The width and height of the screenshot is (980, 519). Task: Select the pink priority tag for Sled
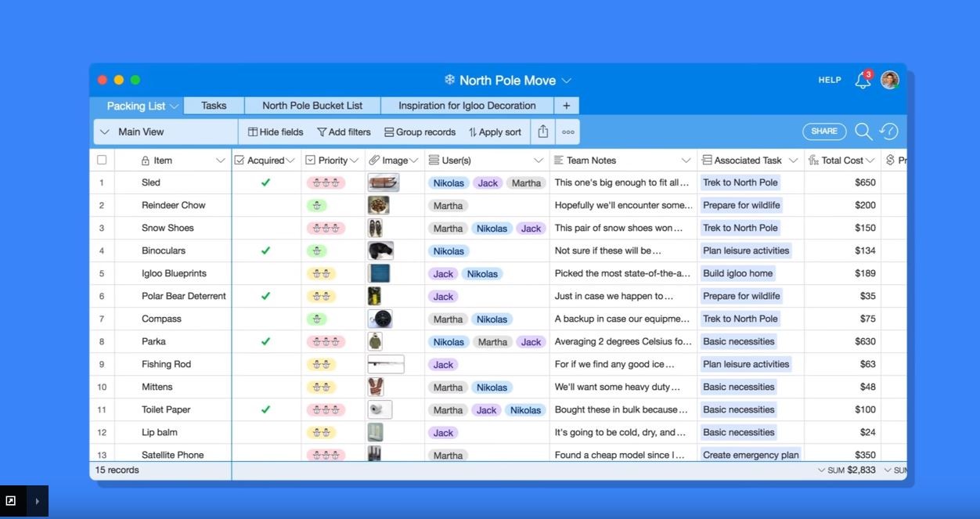point(326,183)
